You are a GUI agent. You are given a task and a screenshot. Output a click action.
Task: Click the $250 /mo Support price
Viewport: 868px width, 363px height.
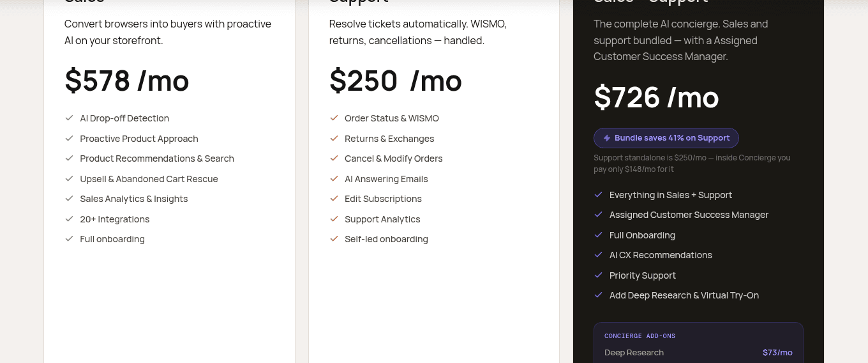pyautogui.click(x=396, y=81)
